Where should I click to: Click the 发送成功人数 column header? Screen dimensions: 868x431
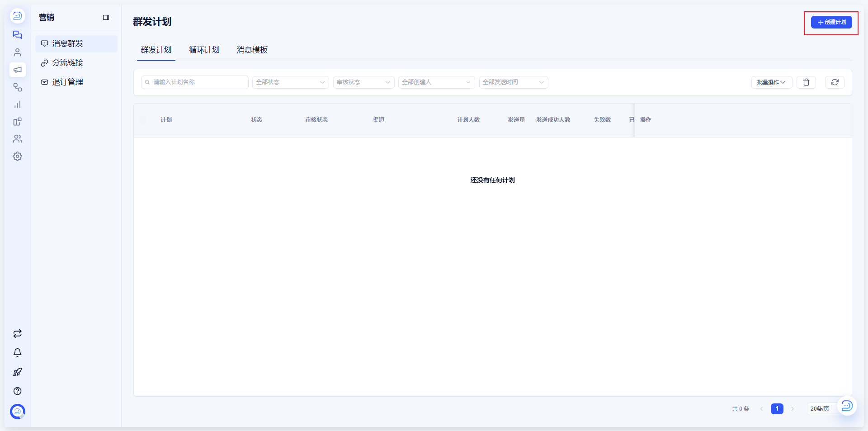click(x=553, y=120)
